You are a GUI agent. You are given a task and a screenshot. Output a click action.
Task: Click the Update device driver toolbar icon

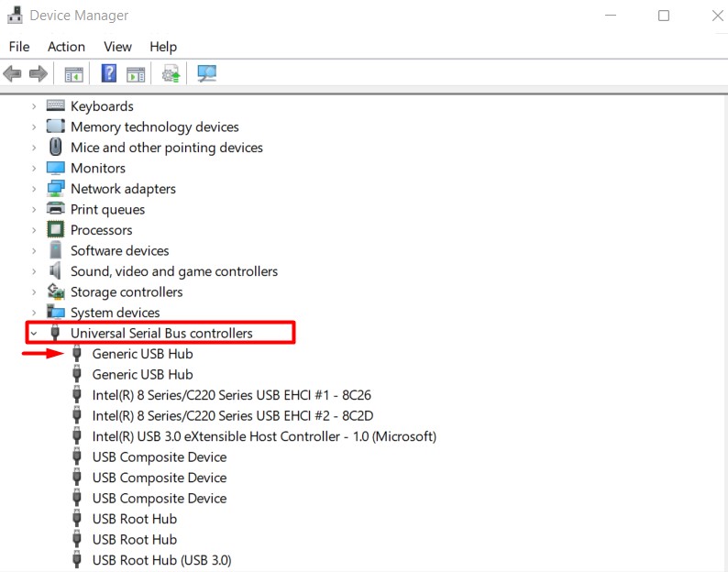[171, 73]
